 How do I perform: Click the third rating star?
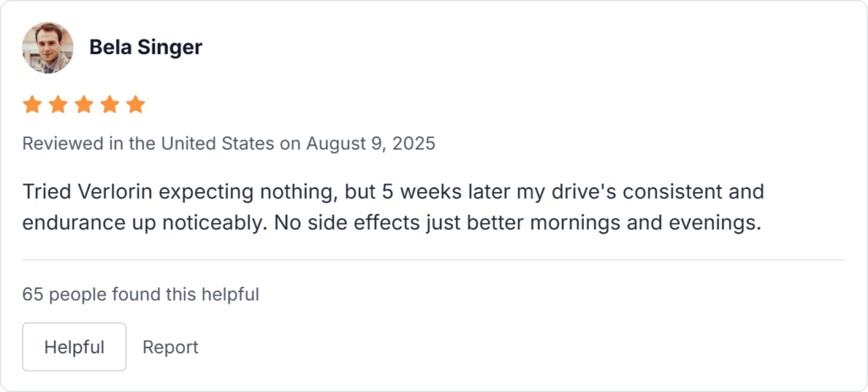(84, 105)
